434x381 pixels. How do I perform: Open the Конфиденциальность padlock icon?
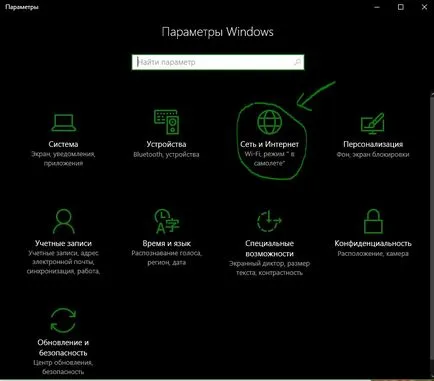[x=373, y=221]
